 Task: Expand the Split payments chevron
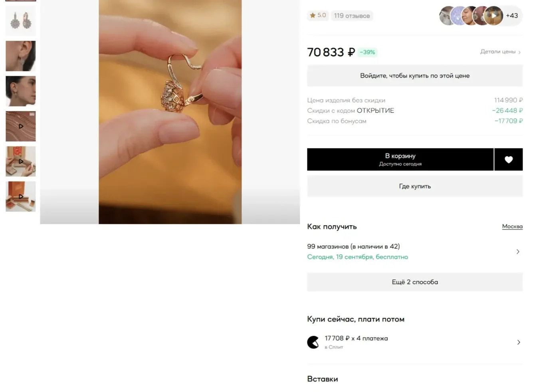click(519, 342)
